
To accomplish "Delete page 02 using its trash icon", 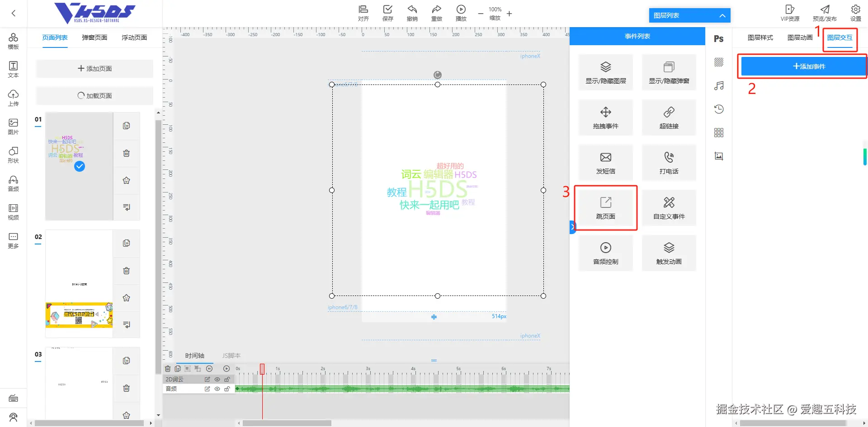I will click(127, 271).
